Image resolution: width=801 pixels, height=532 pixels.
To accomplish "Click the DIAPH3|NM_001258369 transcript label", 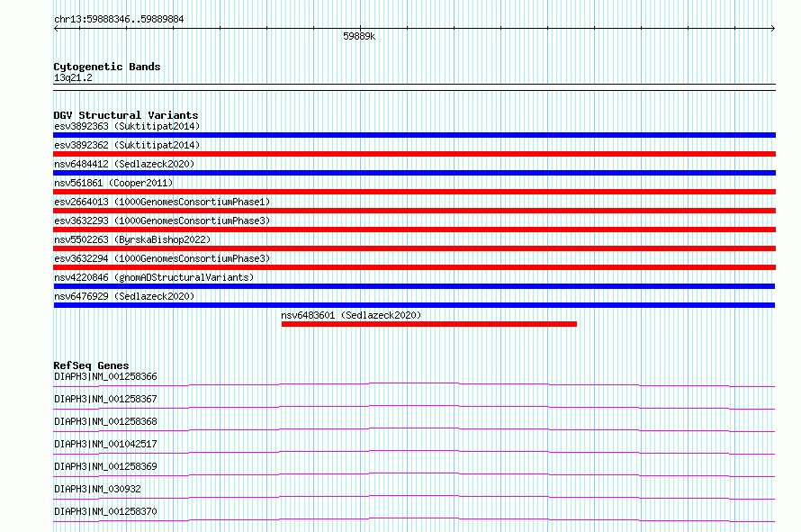I will (x=105, y=466).
